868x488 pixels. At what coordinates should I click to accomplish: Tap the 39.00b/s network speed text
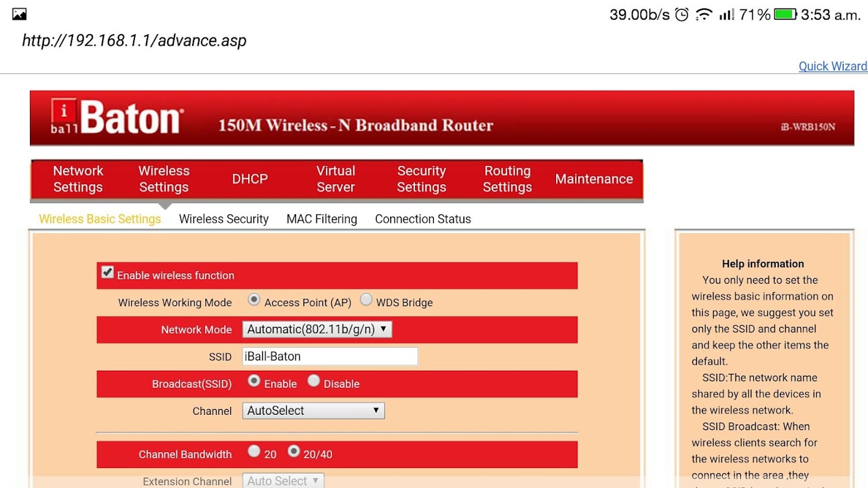pos(640,15)
